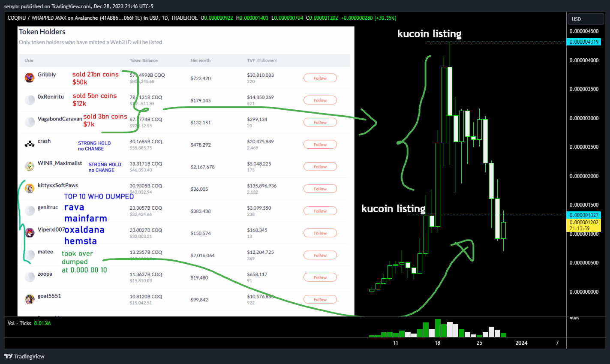Follow the user crash
The height and width of the screenshot is (364, 610).
(x=320, y=144)
